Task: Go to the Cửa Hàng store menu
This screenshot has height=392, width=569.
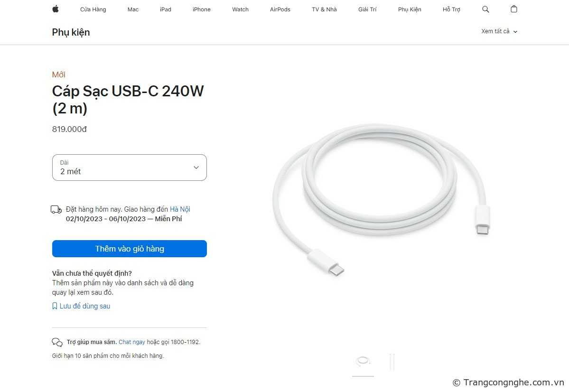Action: (93, 9)
